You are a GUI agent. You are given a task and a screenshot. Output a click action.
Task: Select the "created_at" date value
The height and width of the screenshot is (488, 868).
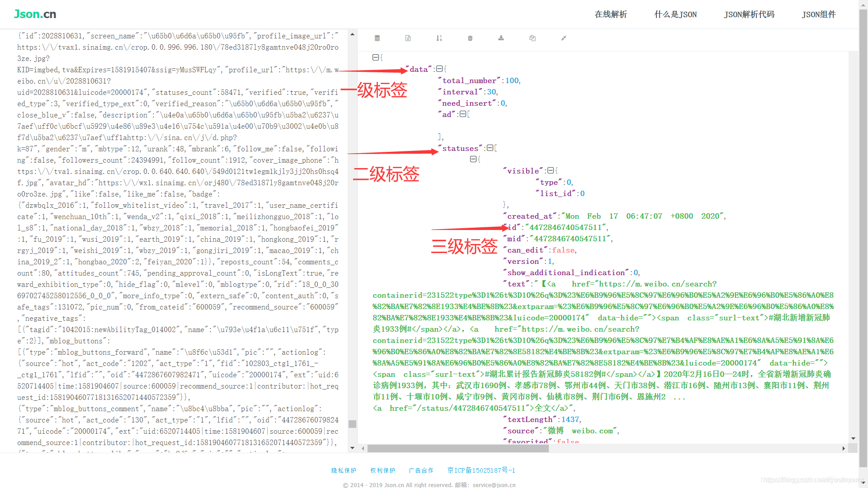click(x=642, y=216)
